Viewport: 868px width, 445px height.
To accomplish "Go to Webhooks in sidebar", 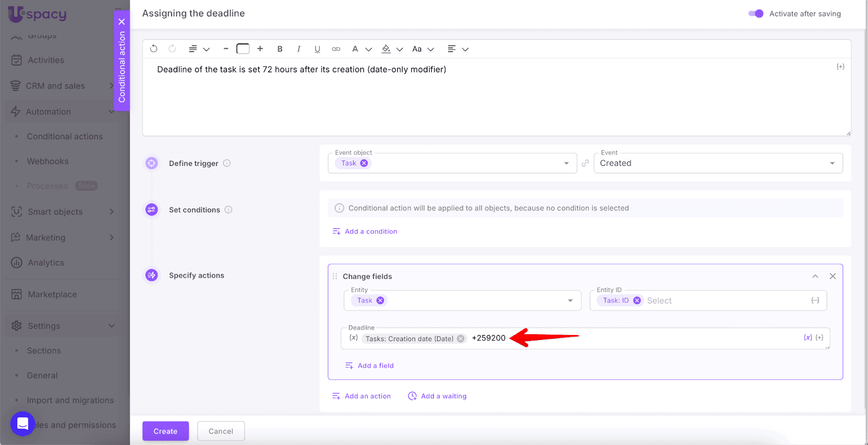I will coord(48,162).
